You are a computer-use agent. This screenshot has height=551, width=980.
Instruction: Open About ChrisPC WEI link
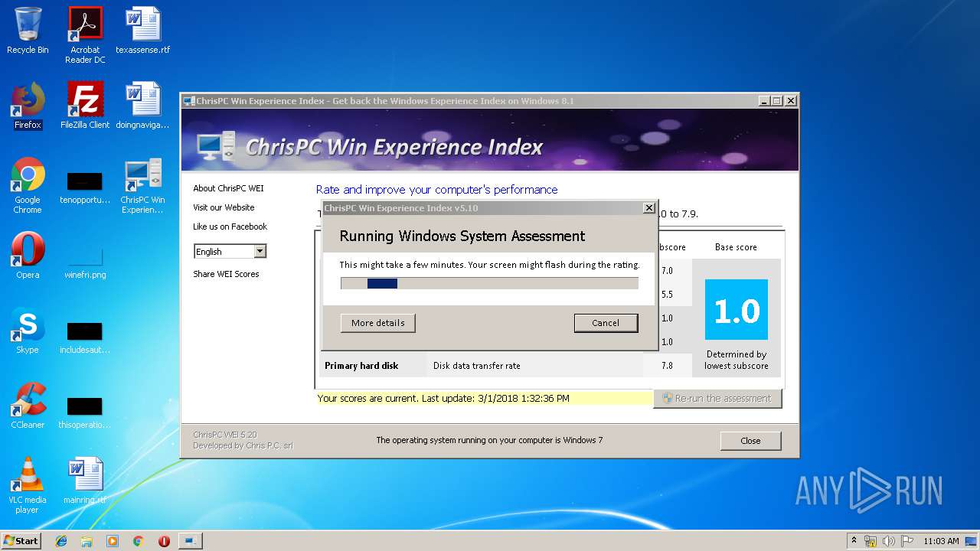228,188
